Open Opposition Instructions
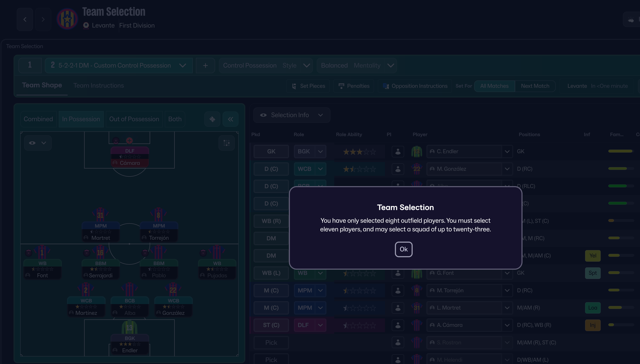The width and height of the screenshot is (640, 364). pos(415,86)
